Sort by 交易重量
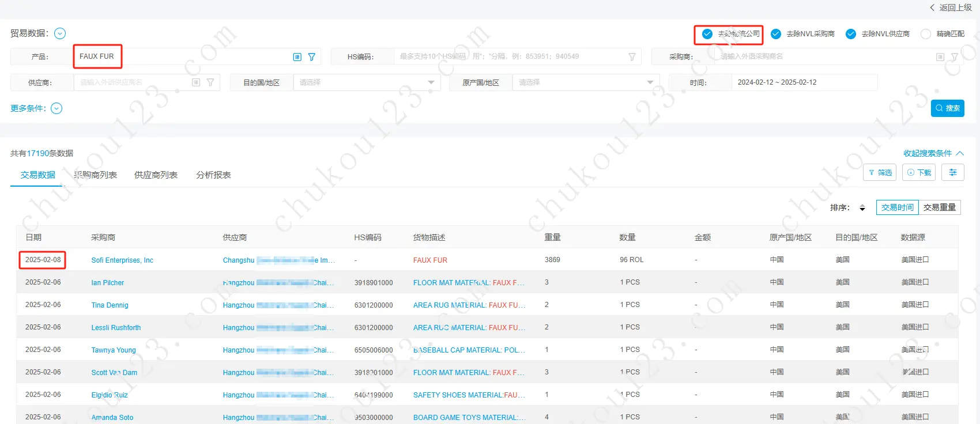 939,207
